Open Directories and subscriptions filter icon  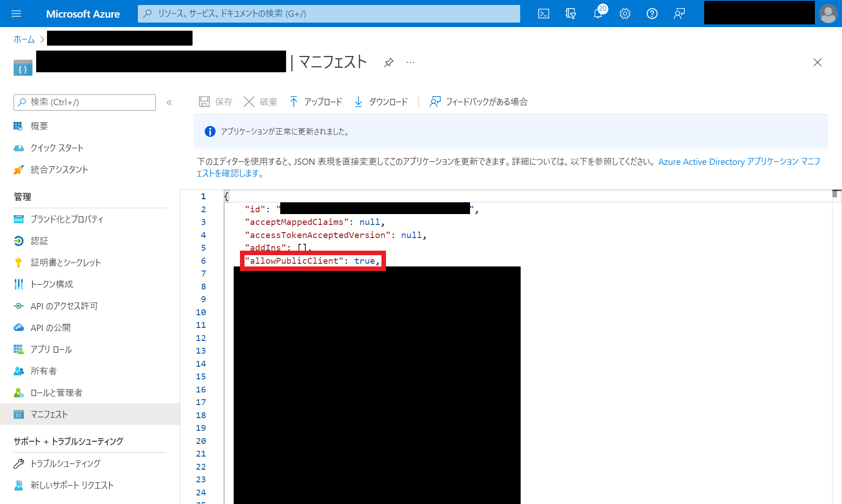[x=571, y=14]
